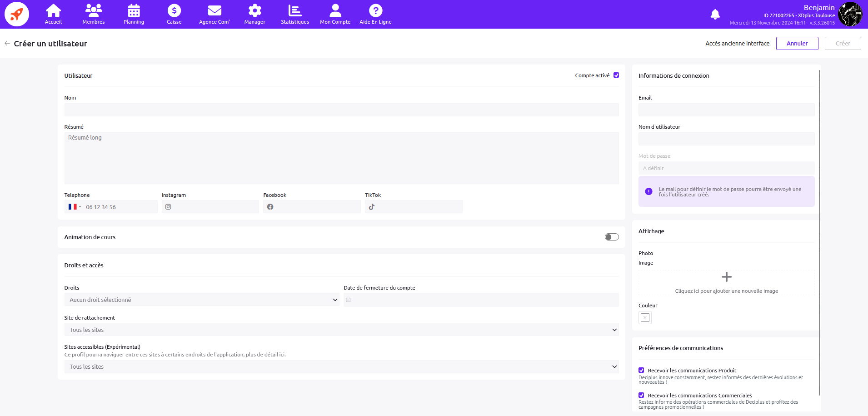The height and width of the screenshot is (416, 868).
Task: Click the back arrow beside Créer un utilisateur
Action: point(7,44)
